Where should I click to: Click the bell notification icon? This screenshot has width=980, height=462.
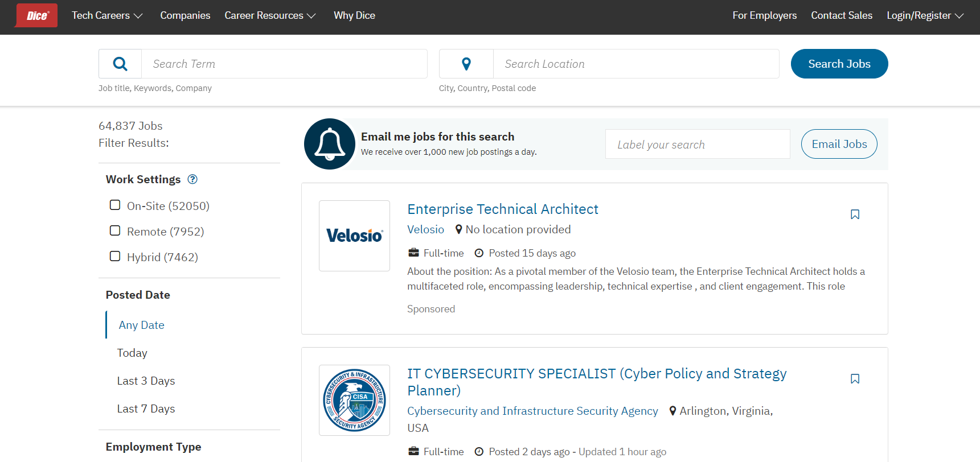coord(330,144)
